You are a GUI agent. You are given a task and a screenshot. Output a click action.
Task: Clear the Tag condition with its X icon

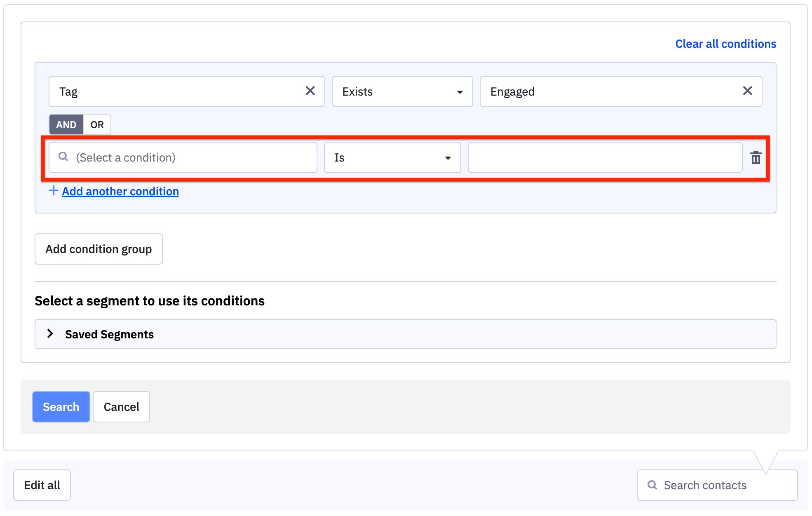point(310,91)
